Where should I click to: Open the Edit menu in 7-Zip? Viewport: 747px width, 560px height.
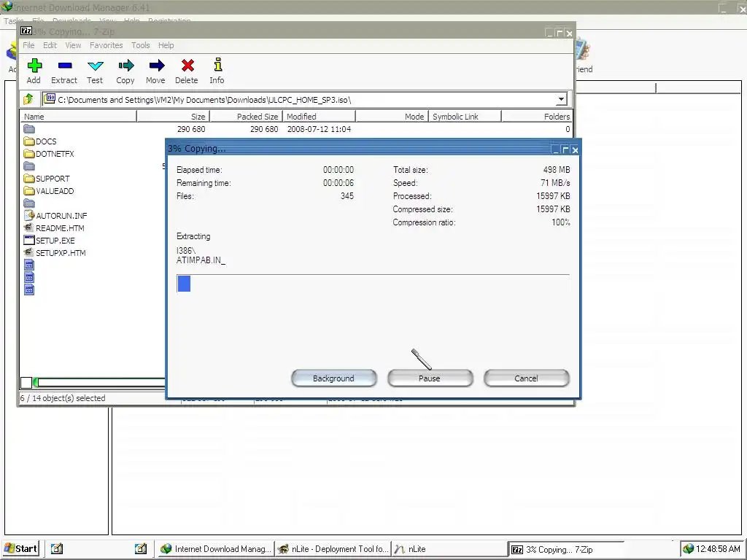(50, 45)
